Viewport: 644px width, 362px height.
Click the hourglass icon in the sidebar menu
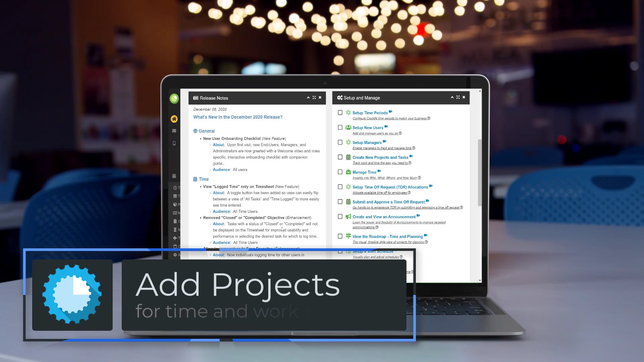[175, 230]
